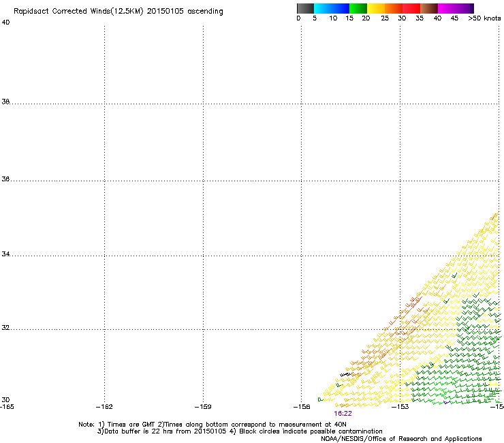Click the latitude label 30
This screenshot has width=504, height=443.
5,399
